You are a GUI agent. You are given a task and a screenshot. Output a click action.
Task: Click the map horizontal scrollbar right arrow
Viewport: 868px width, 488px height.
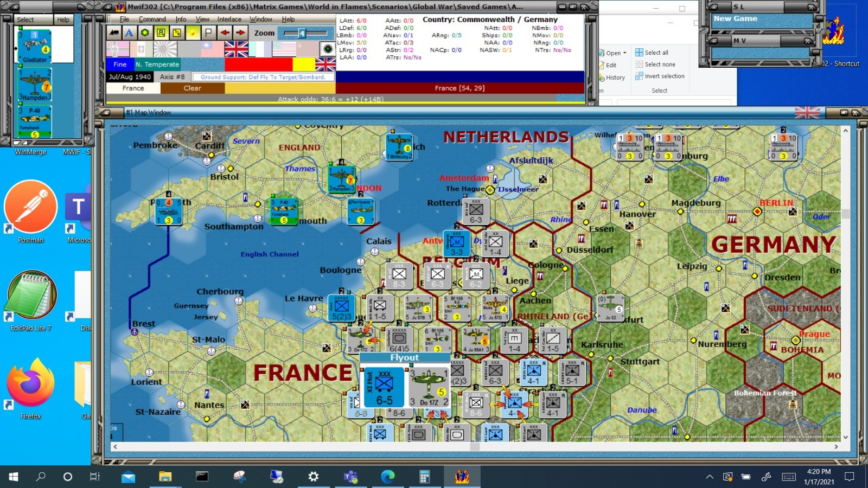(x=836, y=447)
